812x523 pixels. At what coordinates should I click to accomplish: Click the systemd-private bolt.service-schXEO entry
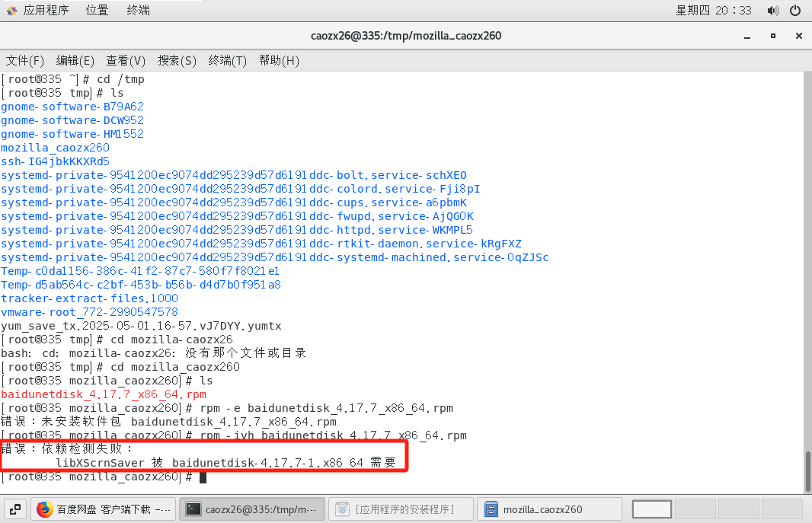click(x=234, y=175)
